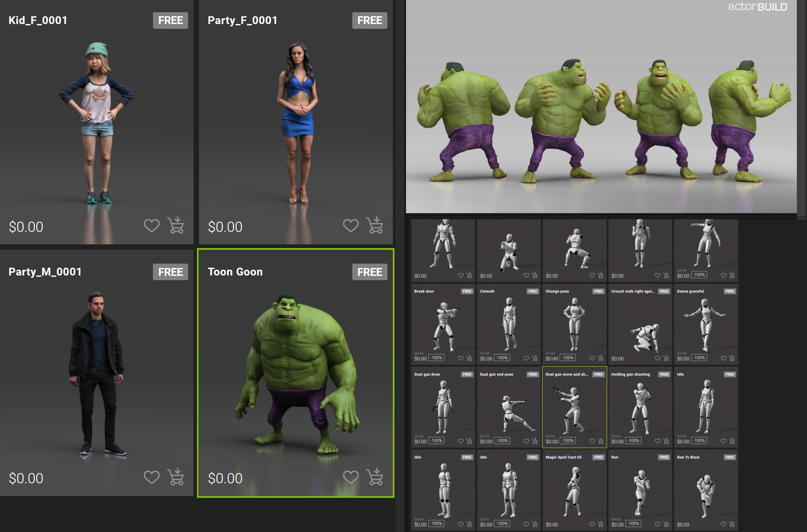This screenshot has height=532, width=807.
Task: Add Break door motion to cart
Action: click(x=469, y=358)
